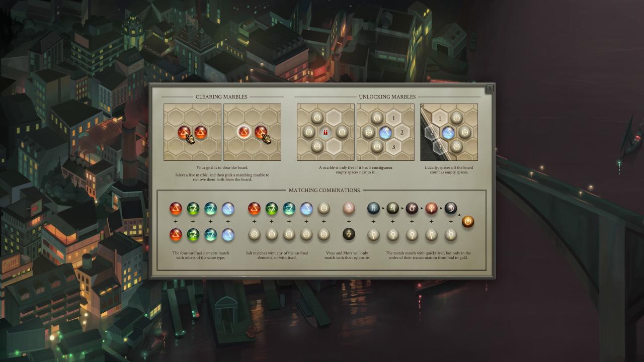Click the Clearing Marbles heading
This screenshot has height=362, width=644.
coord(222,97)
